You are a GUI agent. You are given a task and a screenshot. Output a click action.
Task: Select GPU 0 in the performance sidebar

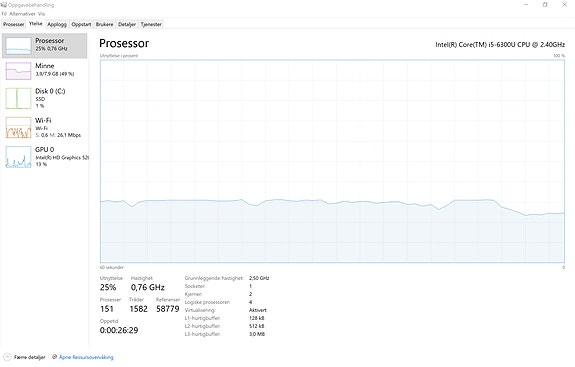45,157
